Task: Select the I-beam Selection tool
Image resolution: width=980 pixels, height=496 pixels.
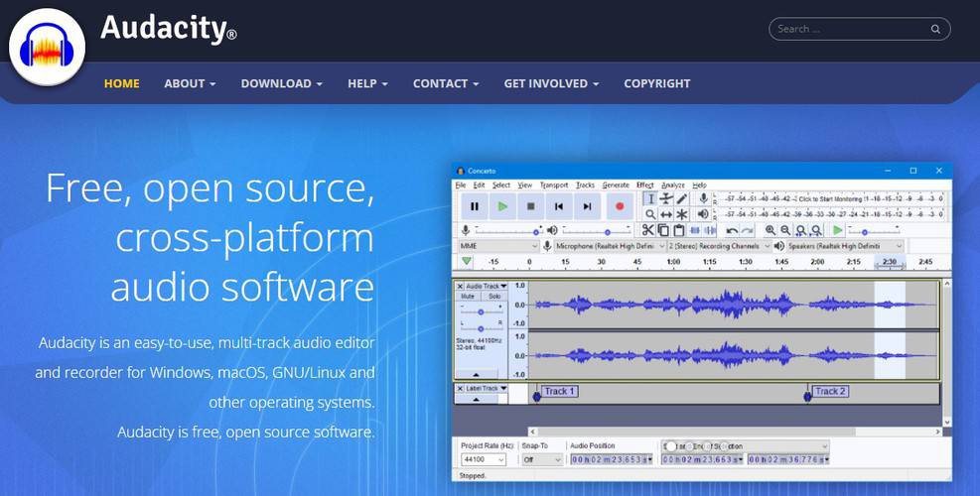Action: pos(650,198)
